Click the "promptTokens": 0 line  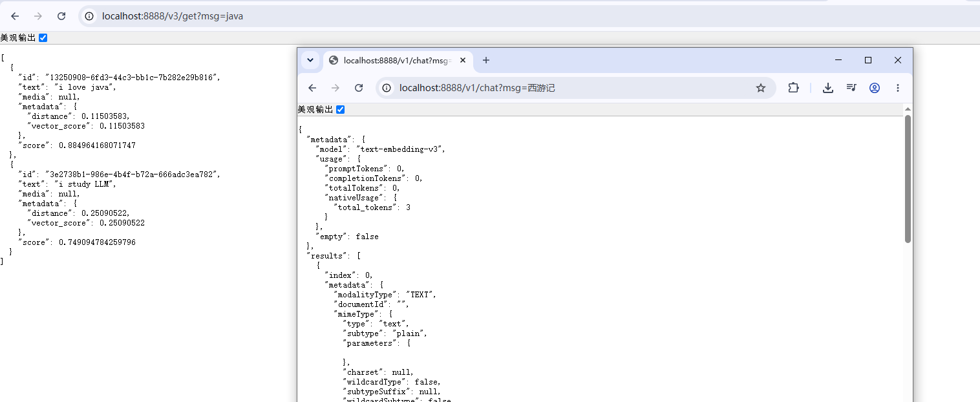click(x=365, y=168)
